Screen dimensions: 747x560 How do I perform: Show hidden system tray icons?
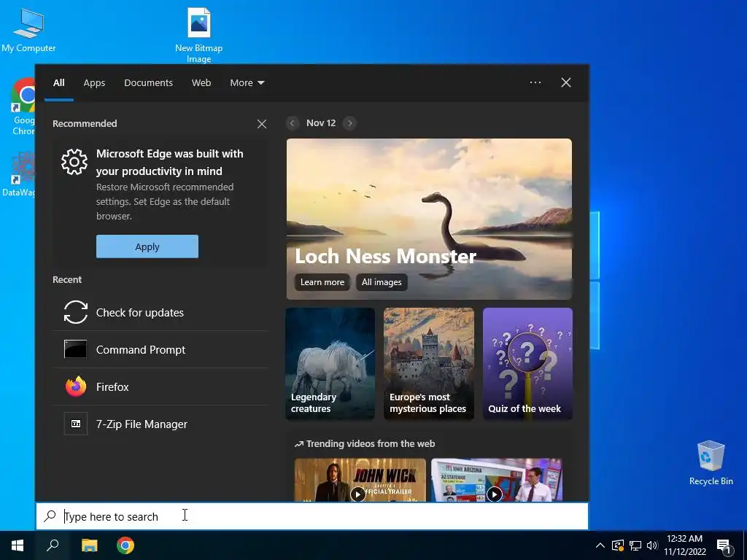click(x=600, y=545)
